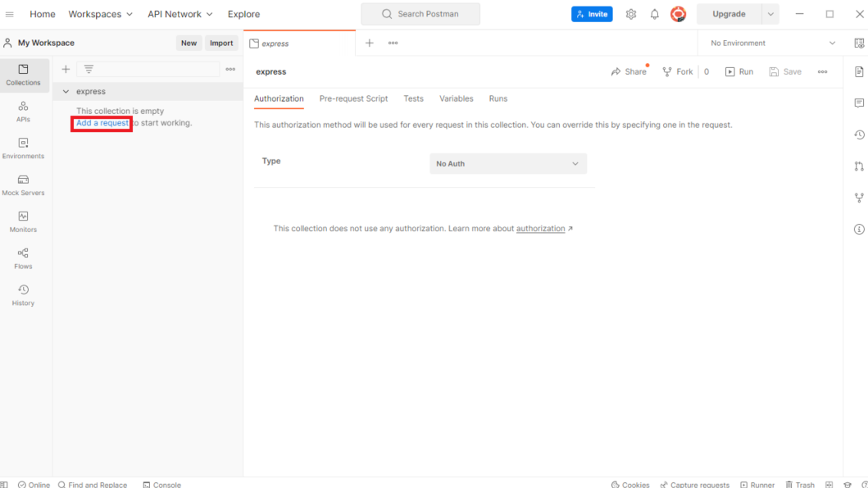
Task: Open Changelog icon in right sidebar
Action: [859, 135]
